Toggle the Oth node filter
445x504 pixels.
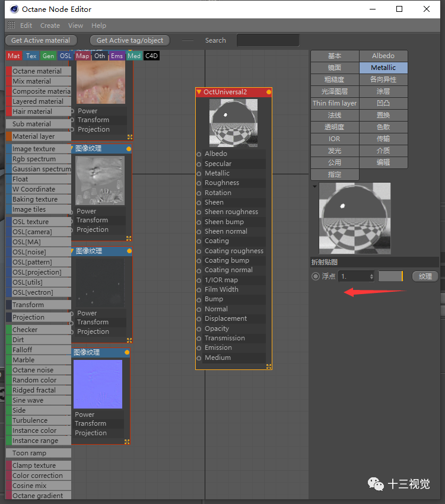(100, 56)
